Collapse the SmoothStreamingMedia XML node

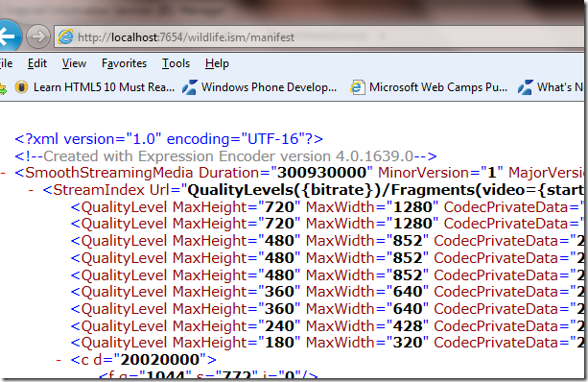pos(3,173)
